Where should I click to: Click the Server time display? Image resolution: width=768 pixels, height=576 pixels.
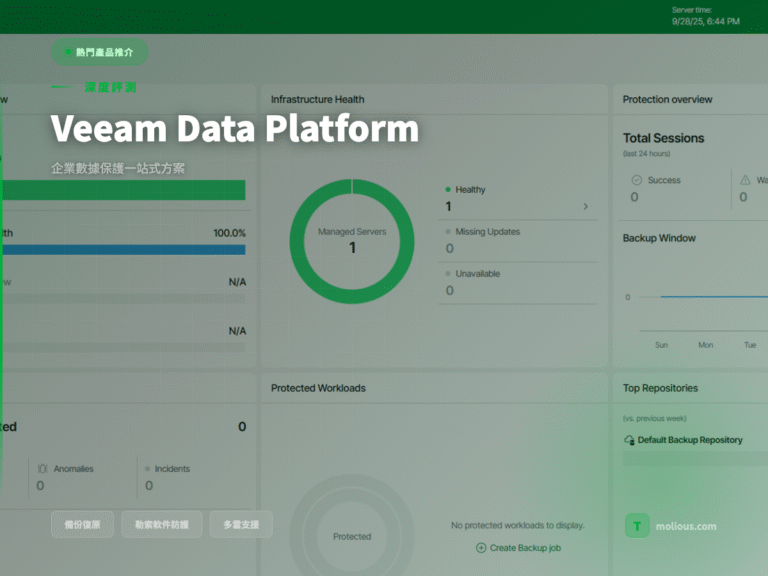click(705, 16)
